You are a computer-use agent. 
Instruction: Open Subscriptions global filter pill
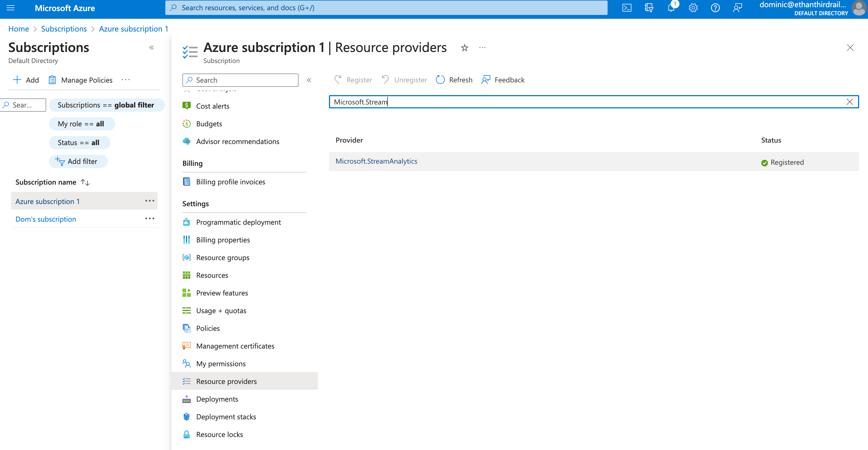107,105
